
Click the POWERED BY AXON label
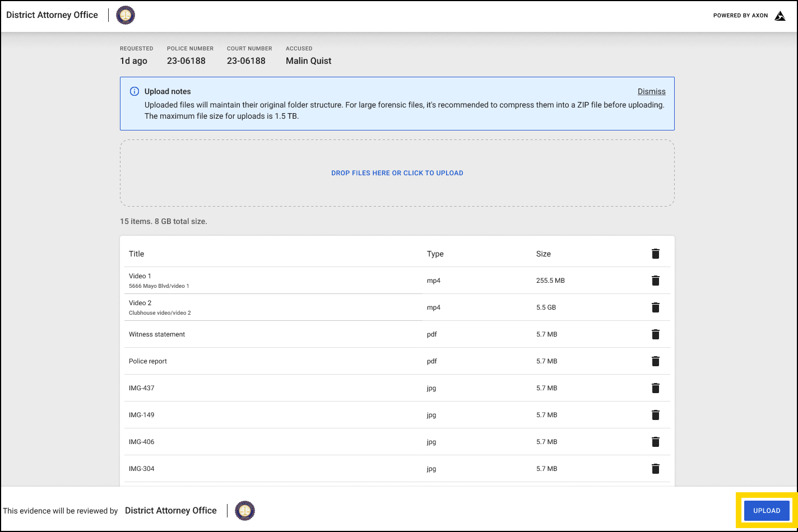pyautogui.click(x=740, y=16)
